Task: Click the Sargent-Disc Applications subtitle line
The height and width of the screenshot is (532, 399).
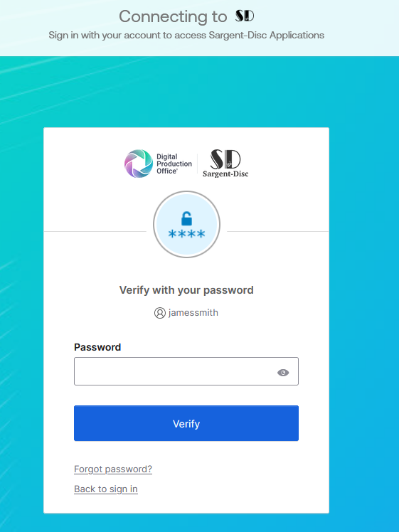Action: (186, 35)
